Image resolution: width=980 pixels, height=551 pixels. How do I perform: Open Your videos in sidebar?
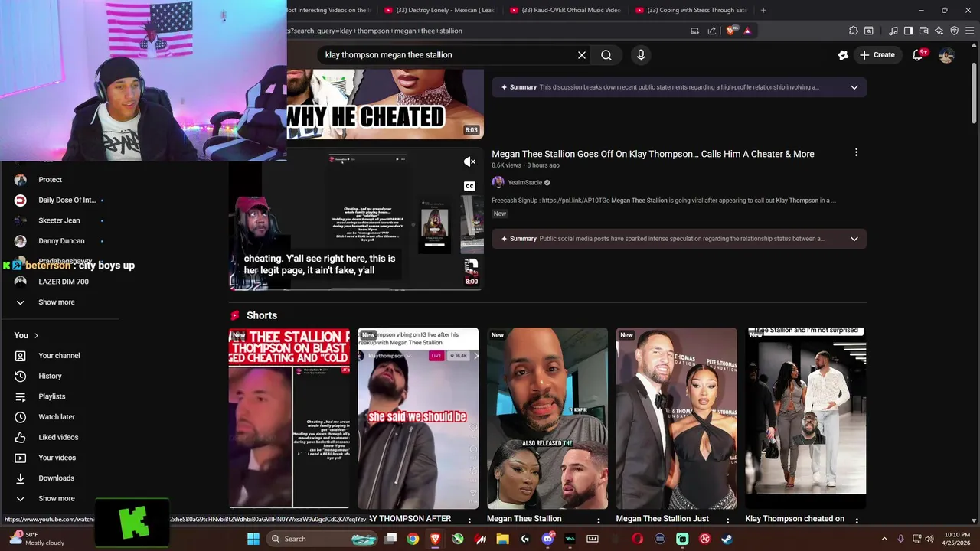pyautogui.click(x=57, y=458)
